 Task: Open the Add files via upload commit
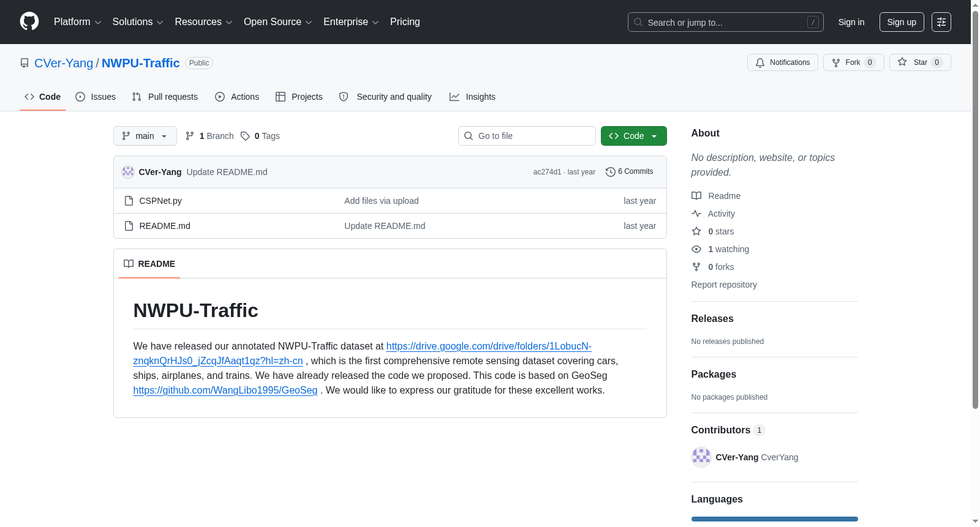click(382, 201)
